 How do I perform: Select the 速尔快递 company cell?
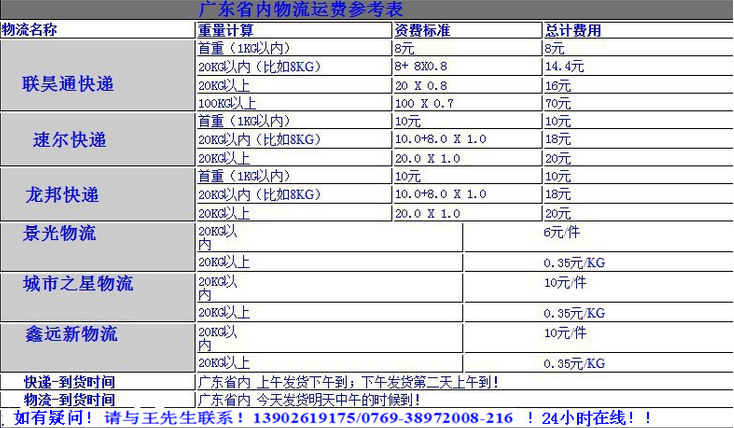tap(69, 139)
